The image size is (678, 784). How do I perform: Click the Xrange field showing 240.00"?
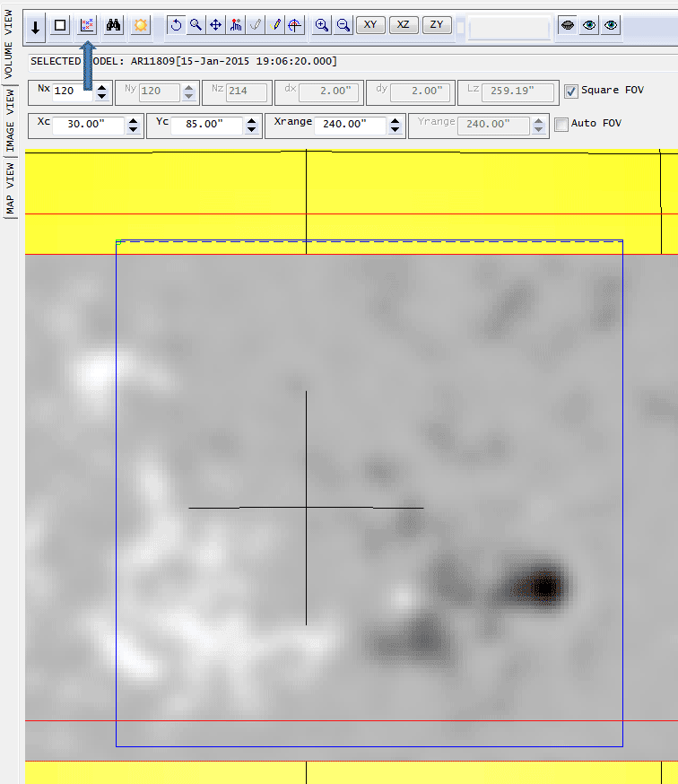[x=350, y=125]
